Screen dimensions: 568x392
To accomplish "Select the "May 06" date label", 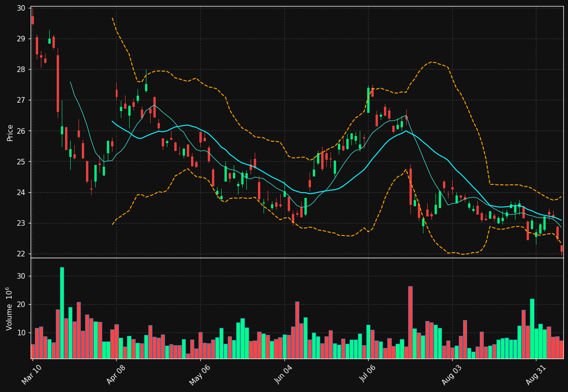I will click(200, 374).
